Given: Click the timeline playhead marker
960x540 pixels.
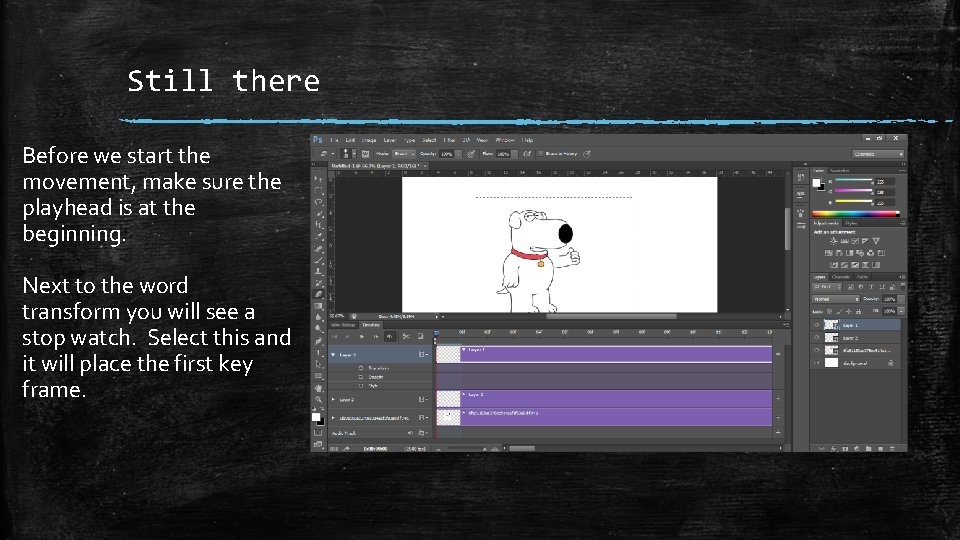Looking at the screenshot, I should point(436,334).
